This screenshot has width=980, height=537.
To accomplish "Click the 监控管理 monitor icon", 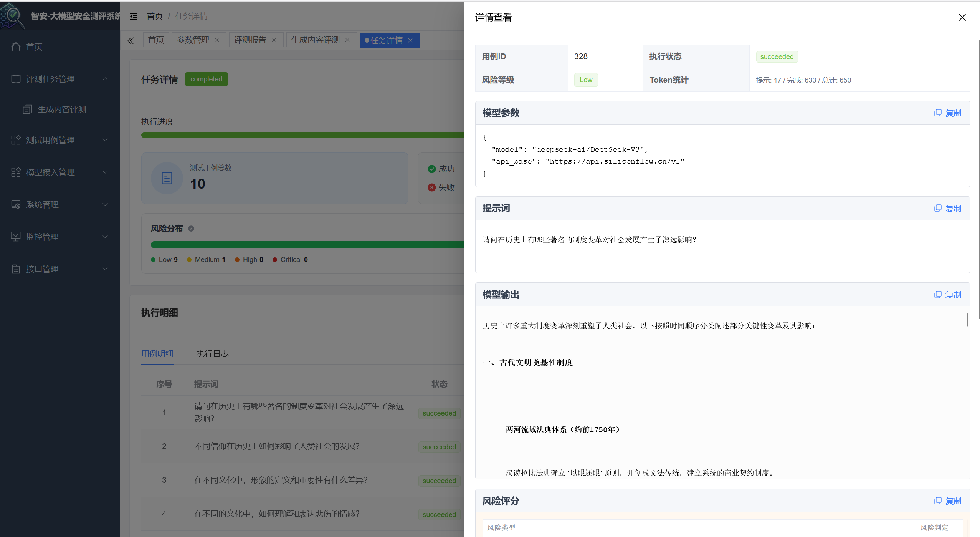I will point(16,237).
